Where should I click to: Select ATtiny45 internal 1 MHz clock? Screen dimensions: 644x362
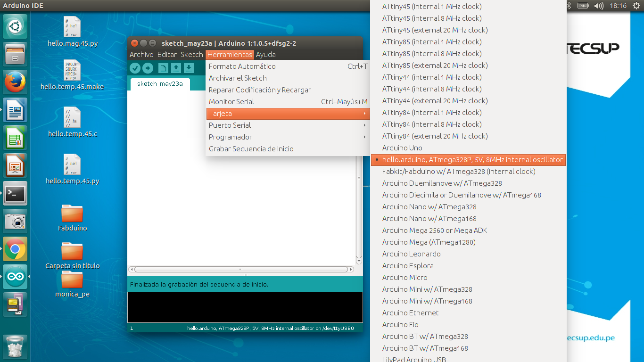point(468,7)
